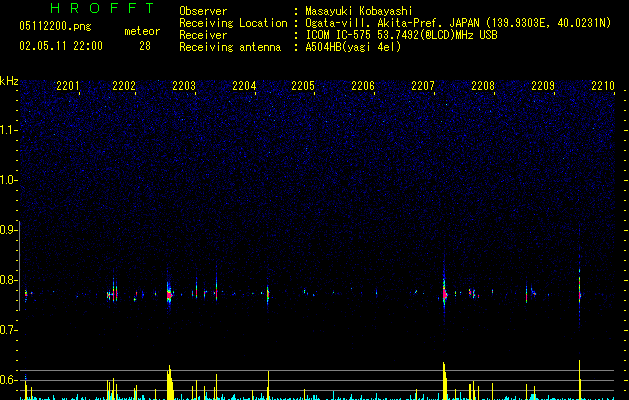Viewport: 629px width, 400px height.
Task: Click observer name Masayuki Kobayashi
Action: 359,11
